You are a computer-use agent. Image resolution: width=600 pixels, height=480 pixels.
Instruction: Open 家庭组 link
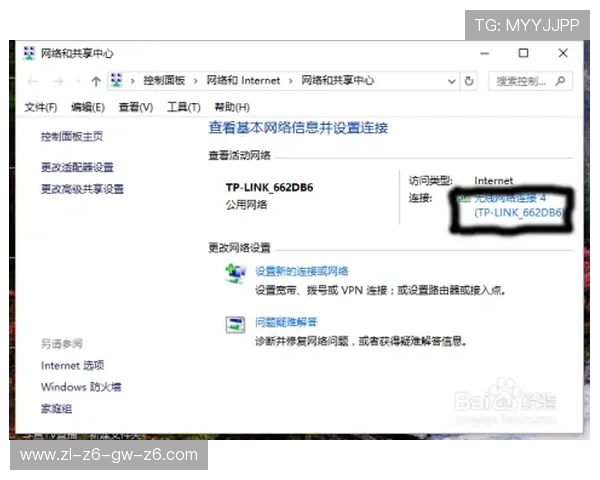[x=56, y=409]
